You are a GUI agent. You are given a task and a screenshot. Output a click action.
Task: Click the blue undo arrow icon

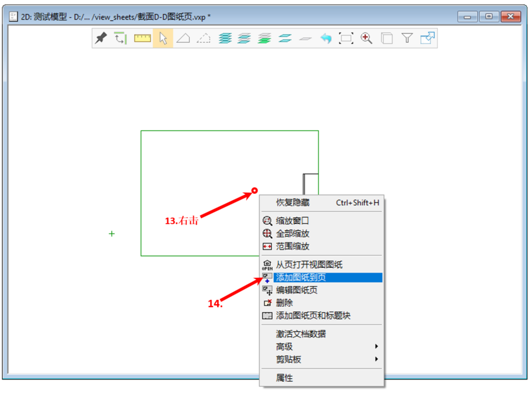pyautogui.click(x=326, y=38)
